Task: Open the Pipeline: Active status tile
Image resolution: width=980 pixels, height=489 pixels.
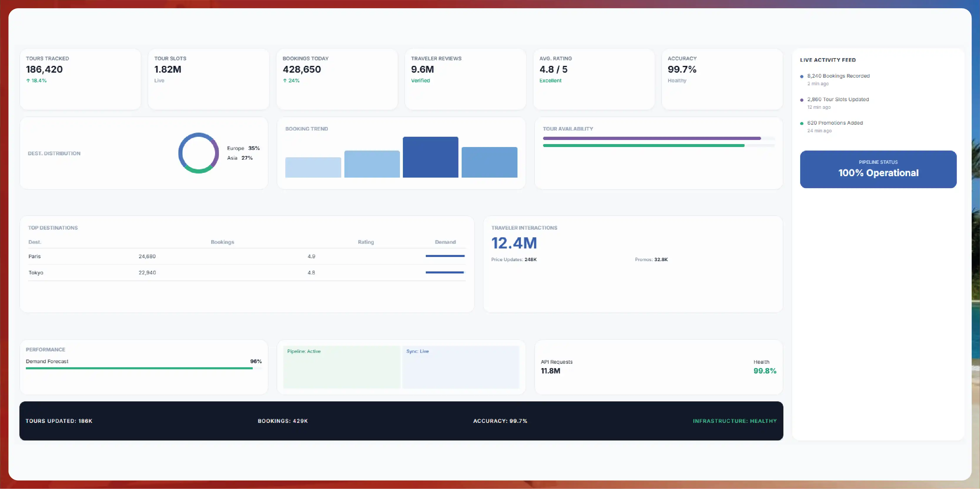Action: click(x=342, y=367)
